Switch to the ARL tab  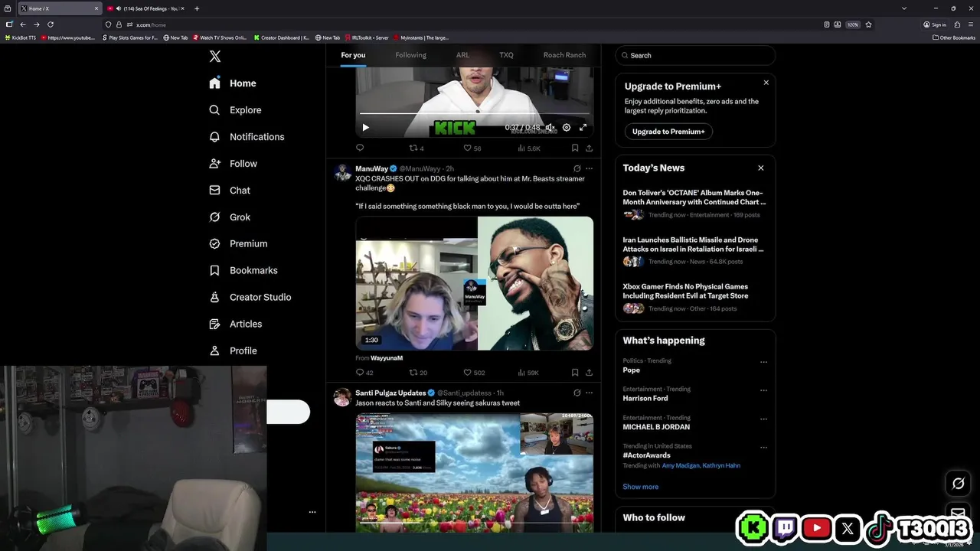(462, 55)
